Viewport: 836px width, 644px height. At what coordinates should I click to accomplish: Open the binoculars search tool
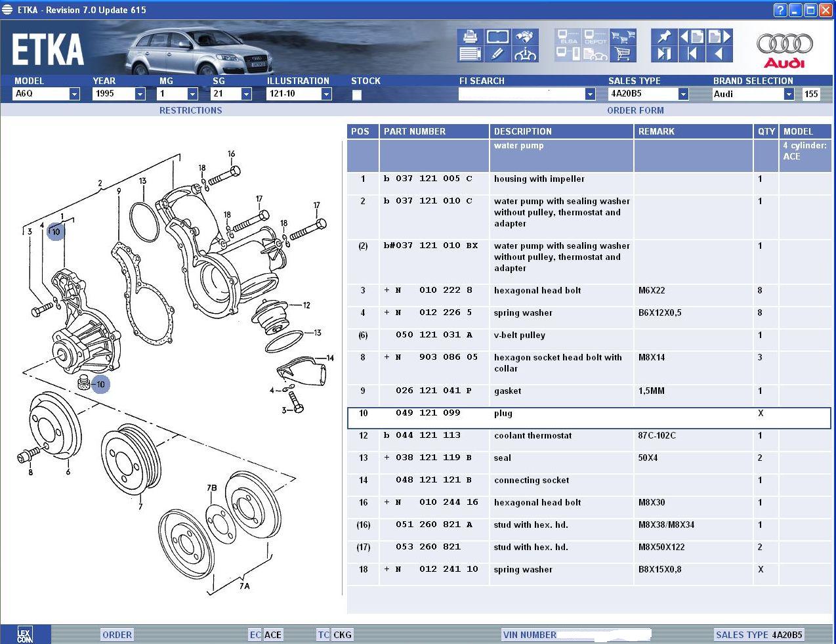point(525,37)
